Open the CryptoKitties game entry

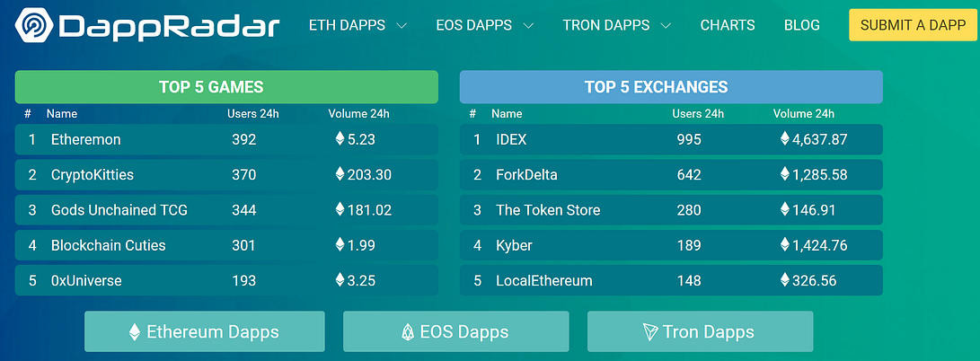[226, 174]
